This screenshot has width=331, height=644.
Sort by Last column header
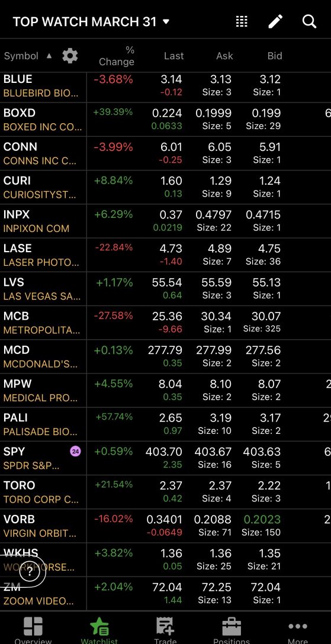[173, 56]
